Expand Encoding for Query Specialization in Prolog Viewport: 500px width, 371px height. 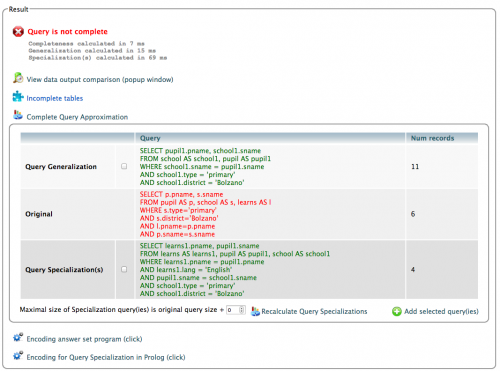(106, 357)
